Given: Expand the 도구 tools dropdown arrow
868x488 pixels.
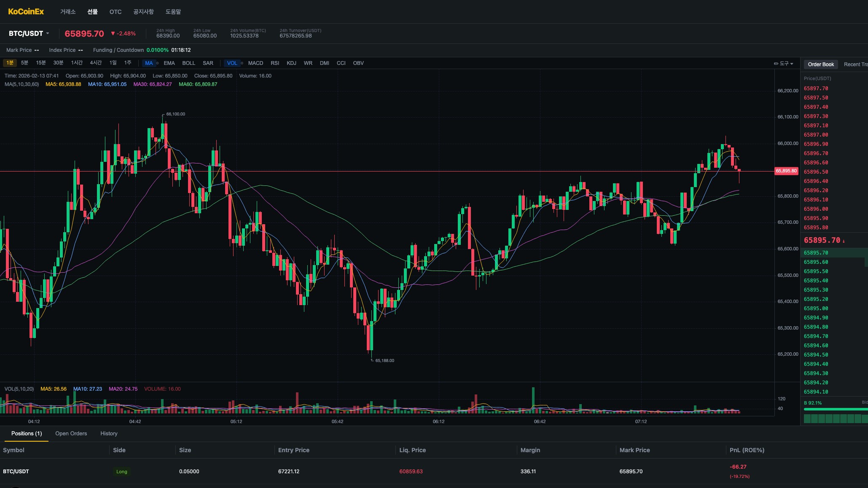Looking at the screenshot, I should [x=792, y=64].
